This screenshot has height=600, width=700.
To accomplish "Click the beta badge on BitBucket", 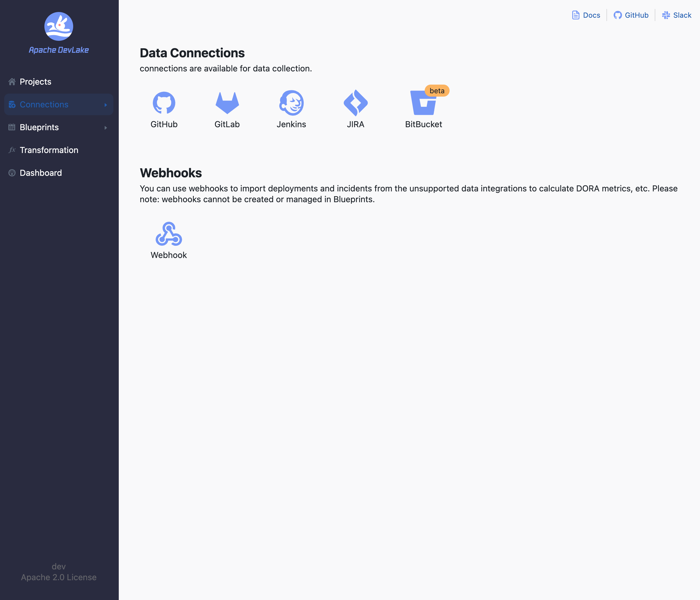I will tap(437, 91).
